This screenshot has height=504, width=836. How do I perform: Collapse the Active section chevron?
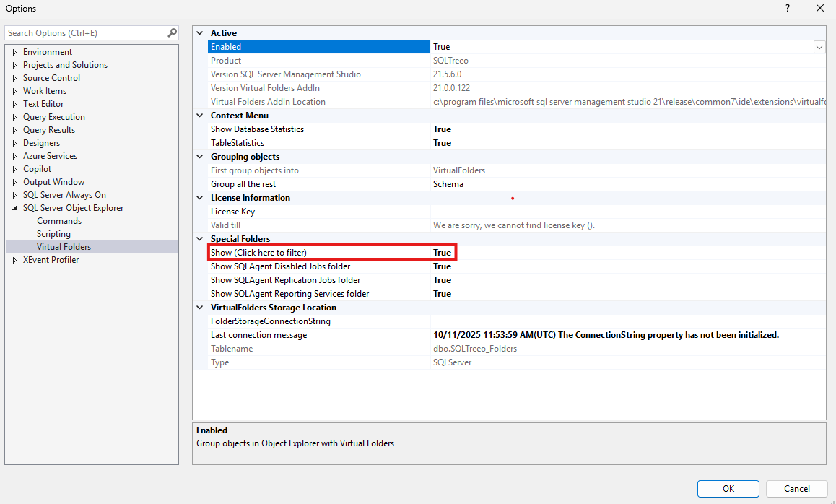tap(200, 33)
